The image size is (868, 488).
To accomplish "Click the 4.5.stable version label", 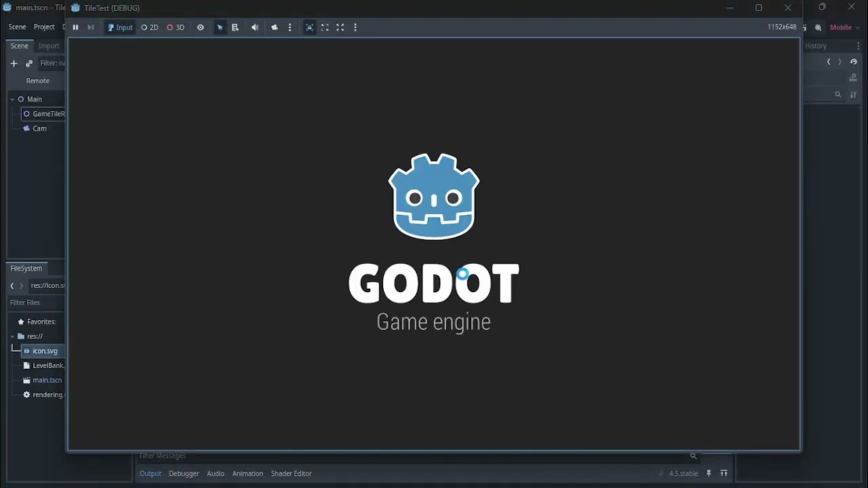I will [x=683, y=474].
